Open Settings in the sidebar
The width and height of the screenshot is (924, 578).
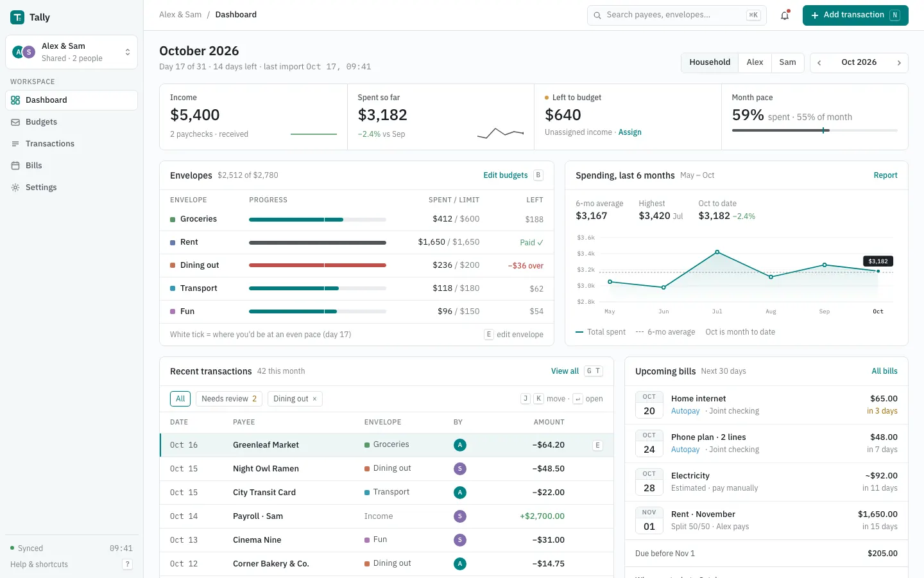[x=72, y=188]
